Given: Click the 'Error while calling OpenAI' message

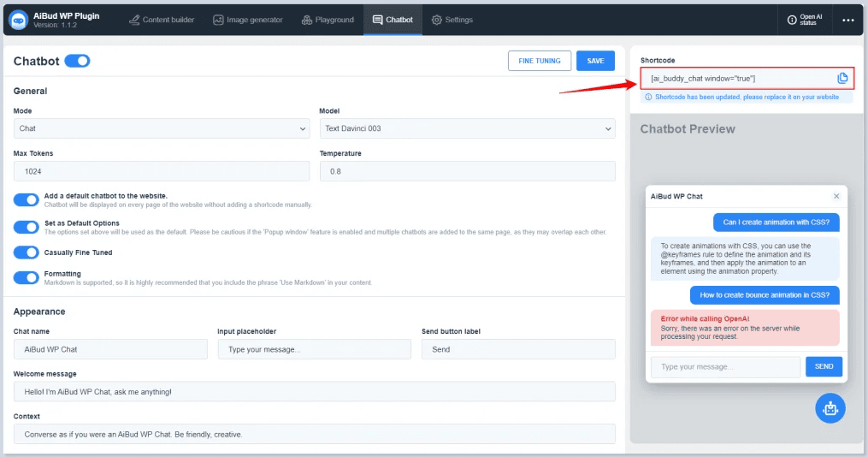Looking at the screenshot, I should click(745, 328).
